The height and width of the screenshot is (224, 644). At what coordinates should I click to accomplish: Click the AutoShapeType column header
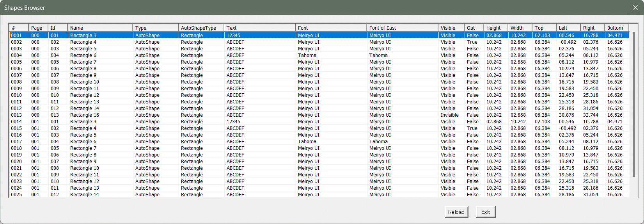pos(200,28)
